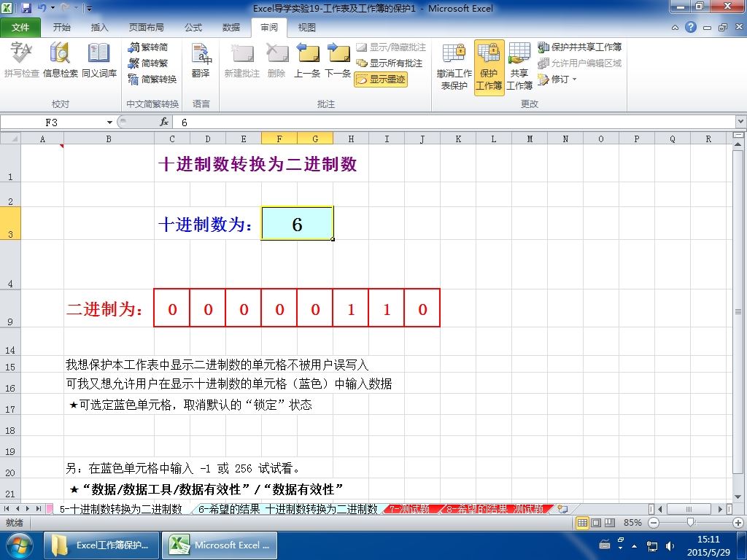Open Research (信息检索) tool
The width and height of the screenshot is (747, 560).
coord(60,60)
